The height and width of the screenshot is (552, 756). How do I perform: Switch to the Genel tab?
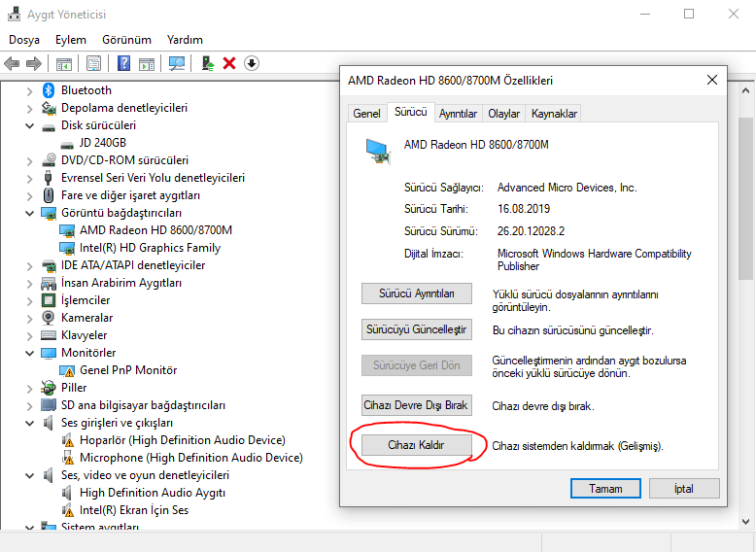[366, 114]
